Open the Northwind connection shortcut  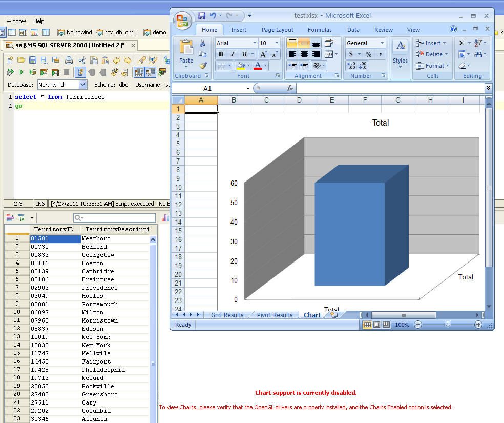[x=75, y=32]
